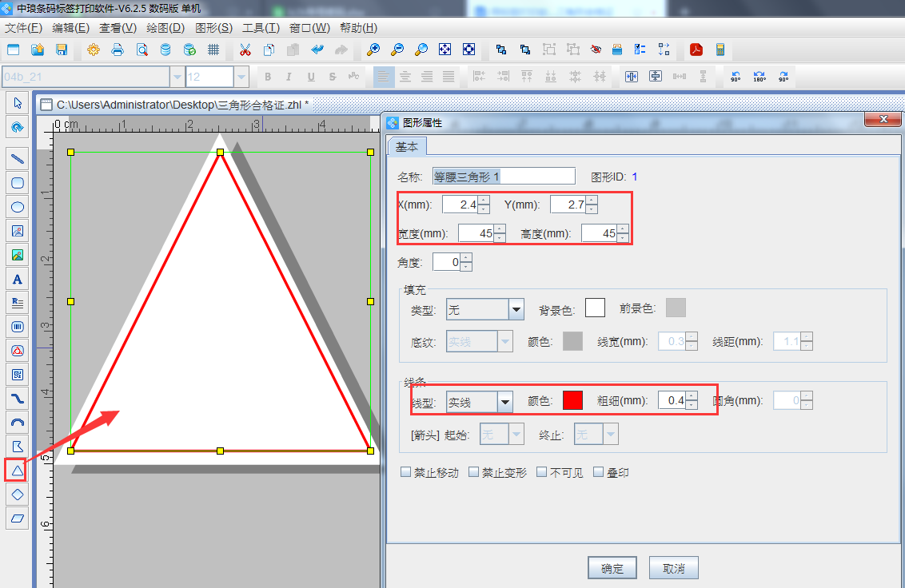Click the rotate 180° icon
Screen dimensions: 905x588
tap(759, 77)
